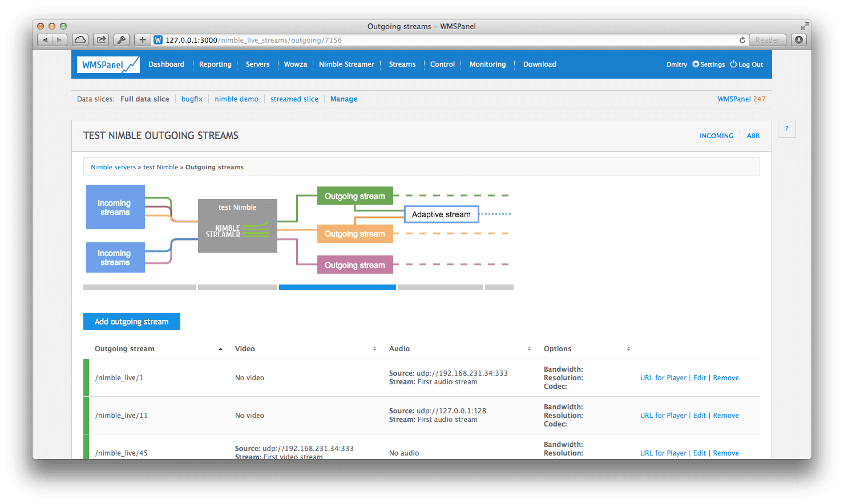Click the Adaptive stream box
This screenshot has height=504, width=844.
(442, 214)
